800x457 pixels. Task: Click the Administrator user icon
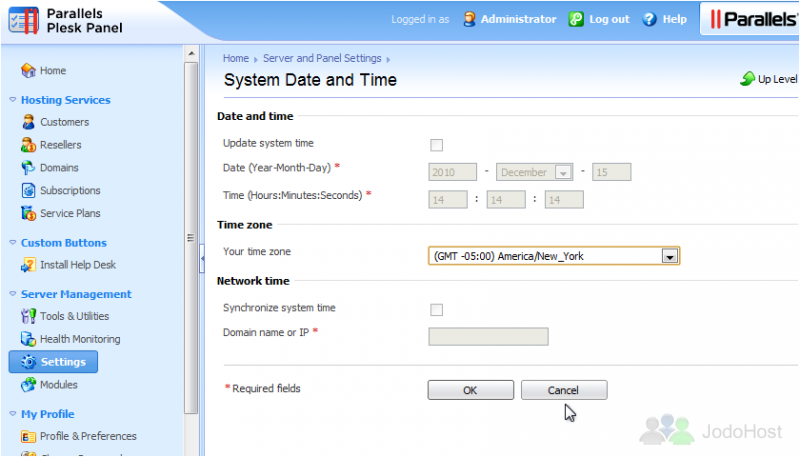point(469,19)
